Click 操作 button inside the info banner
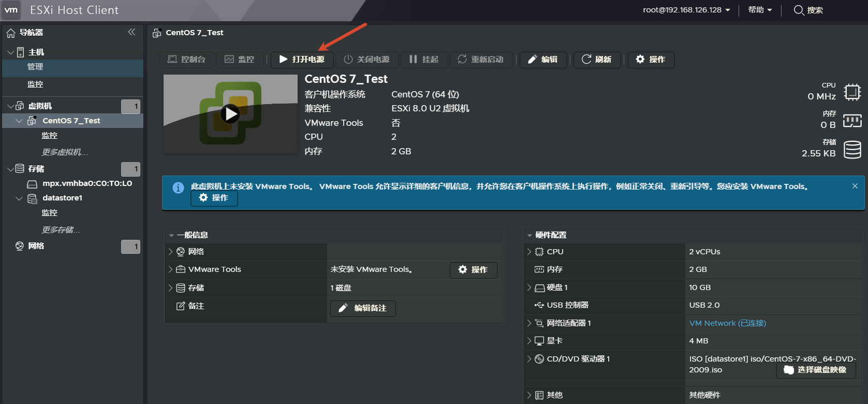 pos(214,198)
